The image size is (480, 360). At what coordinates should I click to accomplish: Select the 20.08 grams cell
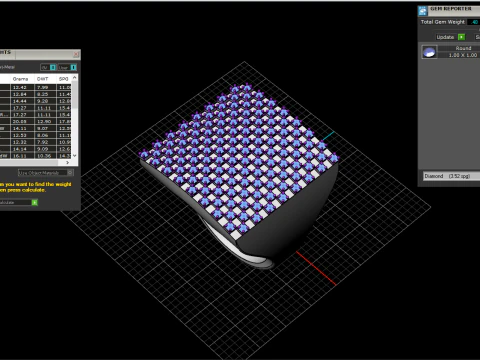22,122
